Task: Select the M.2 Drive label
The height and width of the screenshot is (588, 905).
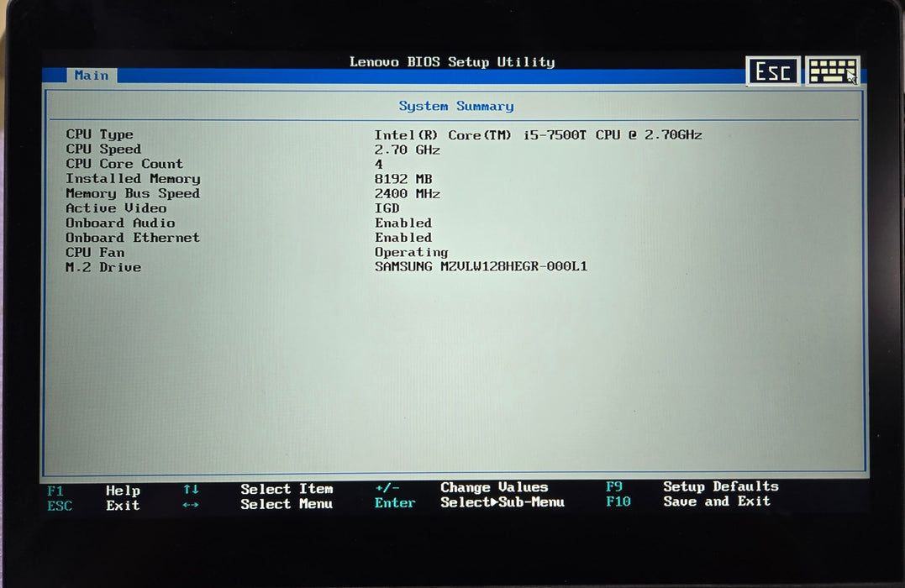Action: point(103,267)
